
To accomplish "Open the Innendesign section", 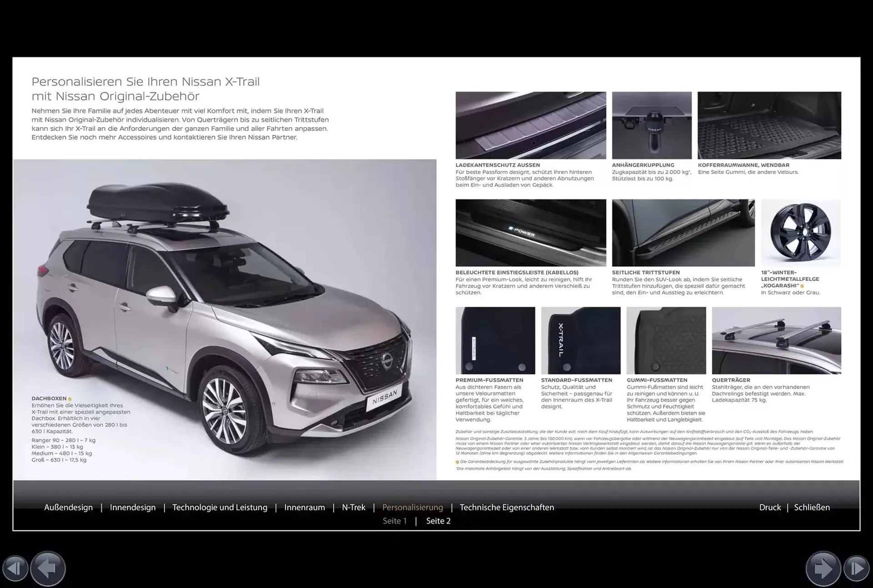I will click(133, 507).
